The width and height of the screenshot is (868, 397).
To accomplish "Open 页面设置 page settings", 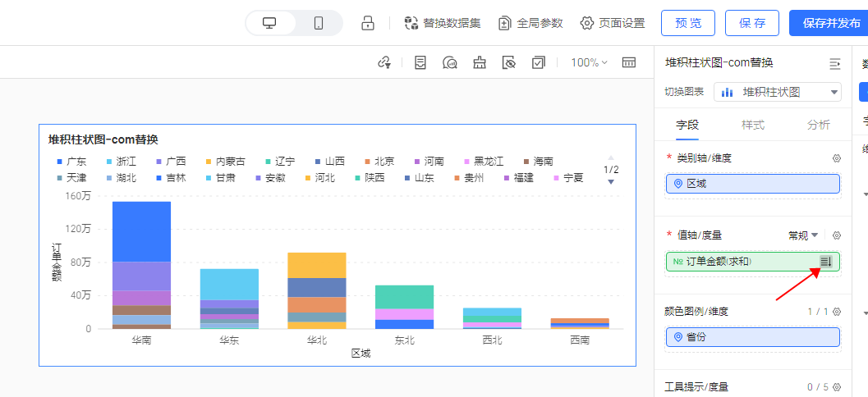I will (612, 23).
